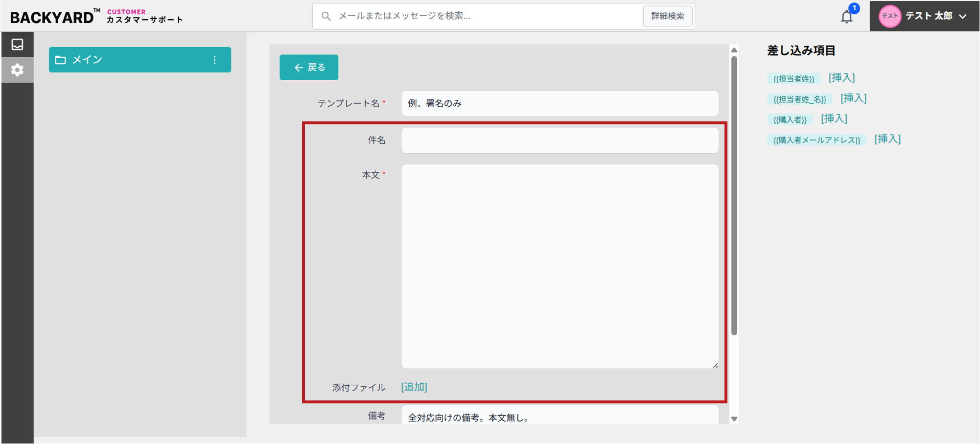Click into the 本文 body textarea
The width and height of the screenshot is (980, 444).
tap(560, 266)
